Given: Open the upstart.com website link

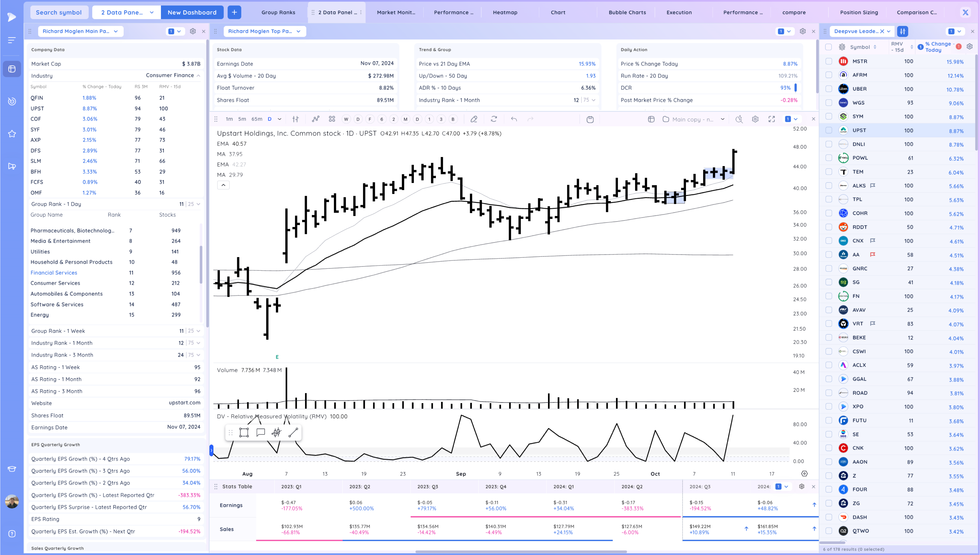Looking at the screenshot, I should pos(184,403).
